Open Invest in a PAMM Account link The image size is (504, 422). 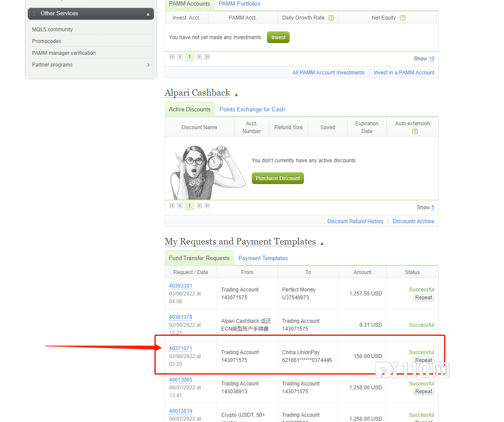[404, 73]
